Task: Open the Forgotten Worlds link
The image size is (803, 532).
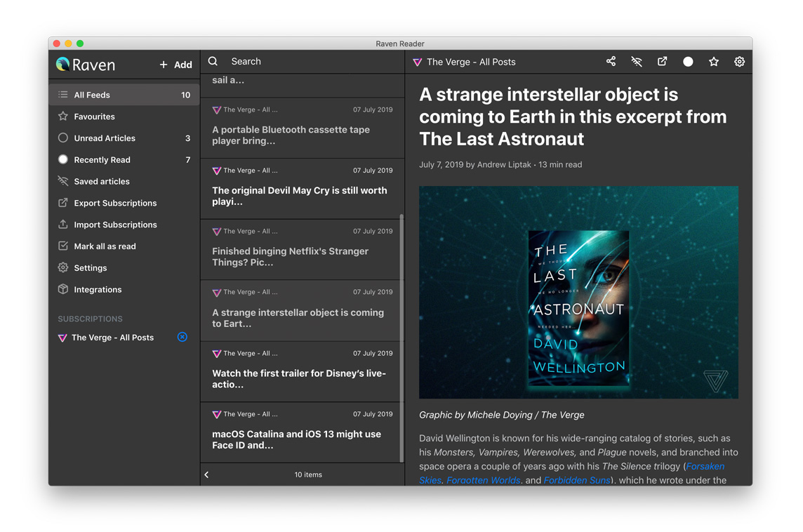Action: [484, 480]
